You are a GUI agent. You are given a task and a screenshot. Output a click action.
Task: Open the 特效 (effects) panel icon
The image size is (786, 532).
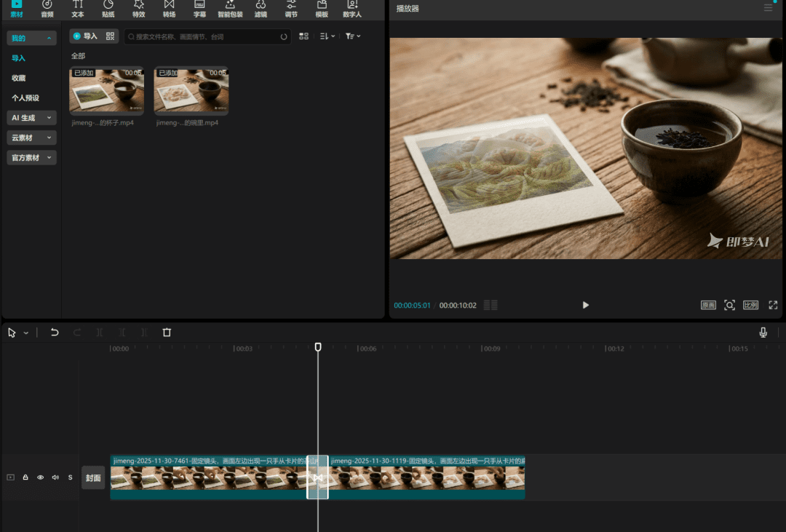[x=138, y=8]
